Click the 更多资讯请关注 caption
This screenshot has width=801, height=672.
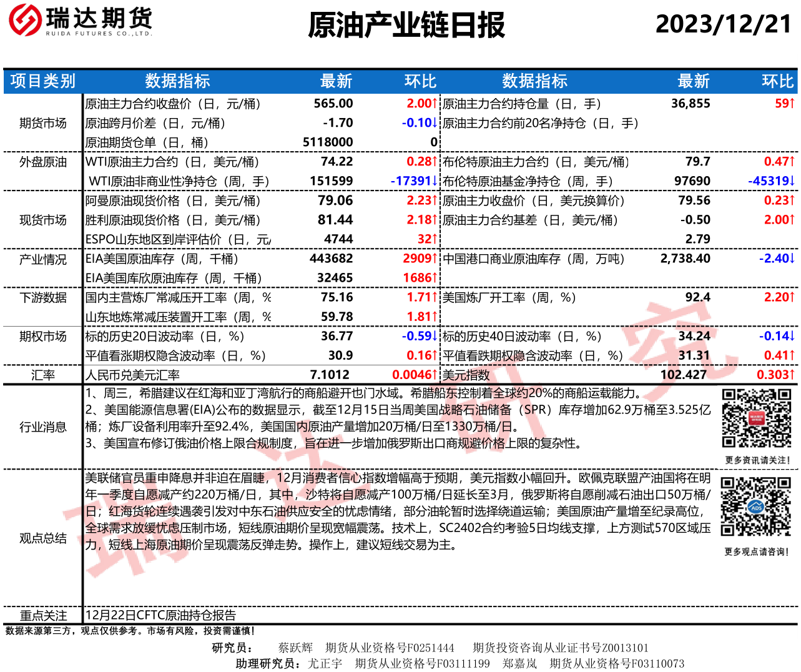pos(757,460)
